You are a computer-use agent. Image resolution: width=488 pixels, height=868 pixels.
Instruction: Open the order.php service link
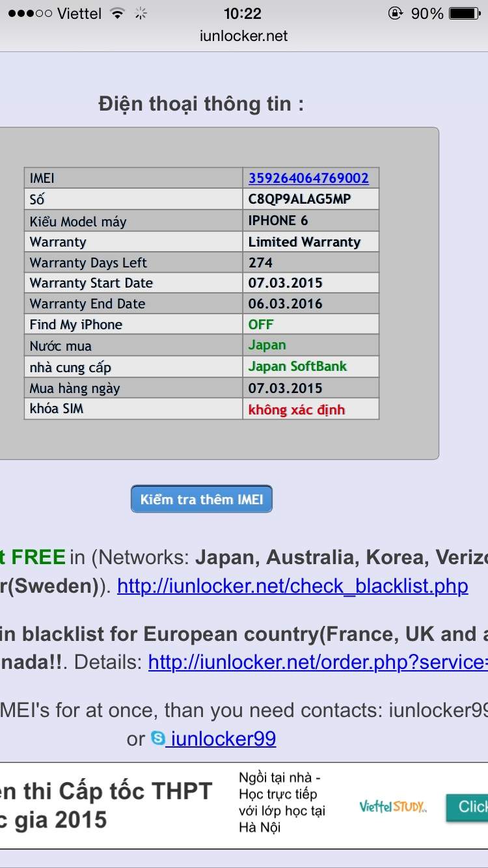pos(318,662)
